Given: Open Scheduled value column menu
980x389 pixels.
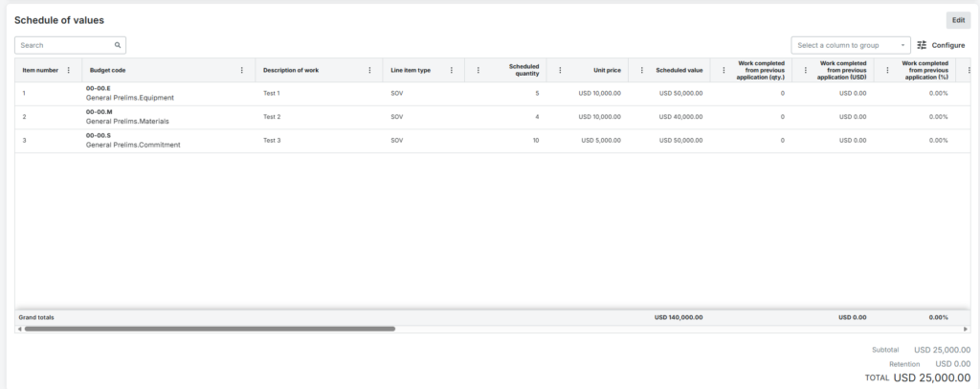Looking at the screenshot, I should coord(641,70).
